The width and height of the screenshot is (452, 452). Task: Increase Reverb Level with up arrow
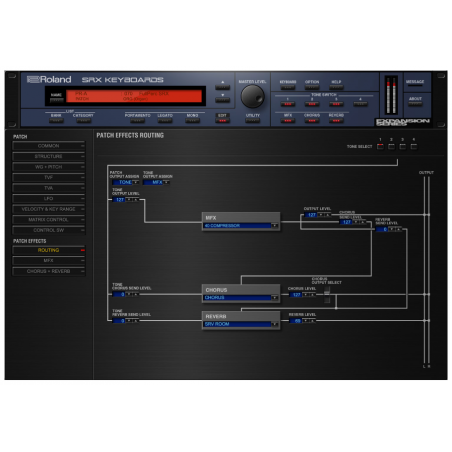coord(312,321)
